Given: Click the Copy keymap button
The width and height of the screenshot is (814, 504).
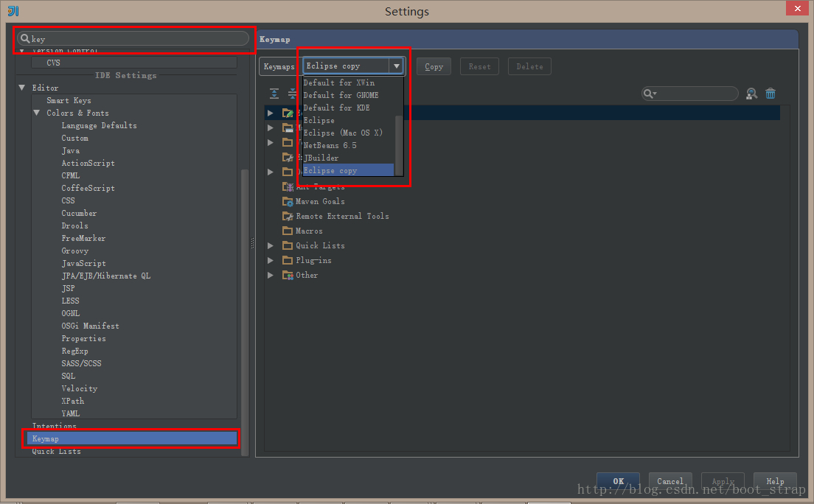Looking at the screenshot, I should click(434, 66).
